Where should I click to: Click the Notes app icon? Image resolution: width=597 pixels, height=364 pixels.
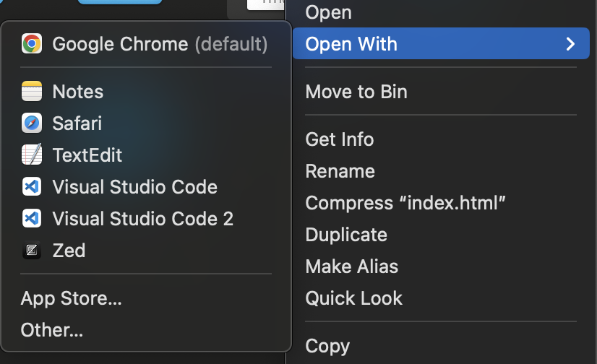point(32,91)
